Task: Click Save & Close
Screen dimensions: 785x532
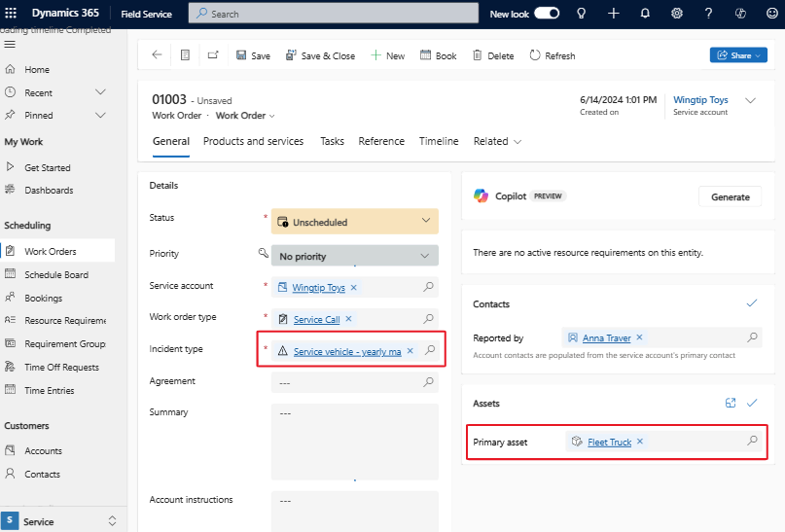Action: (320, 55)
